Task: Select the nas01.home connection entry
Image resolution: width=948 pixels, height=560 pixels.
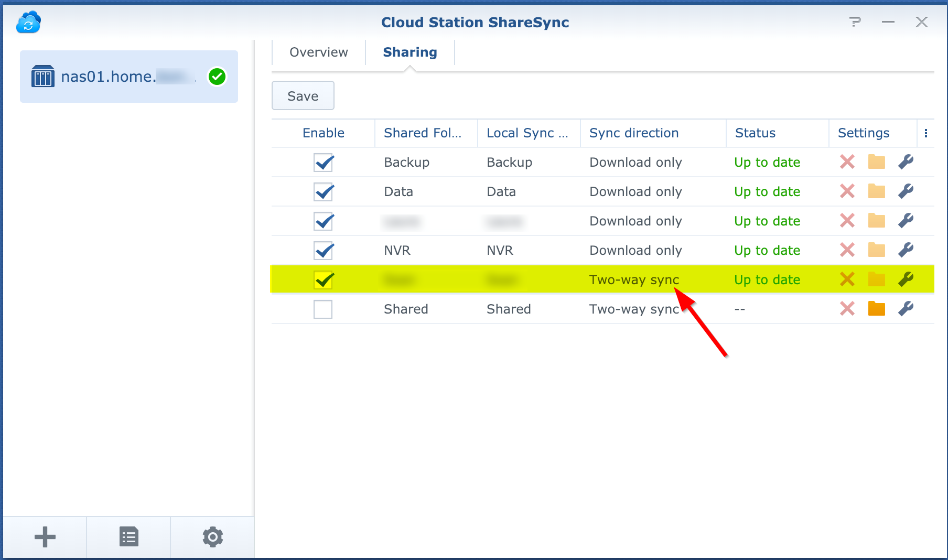Action: pos(129,77)
